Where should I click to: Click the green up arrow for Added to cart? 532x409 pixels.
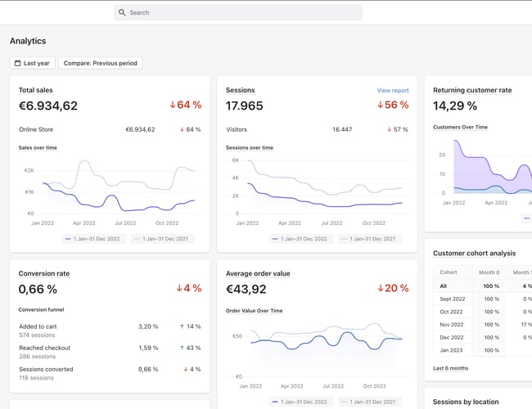[182, 326]
